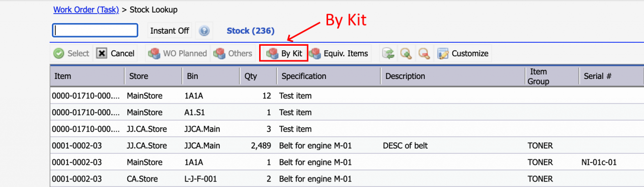The width and height of the screenshot is (644, 187).
Task: Show Others stock items
Action: (x=232, y=53)
